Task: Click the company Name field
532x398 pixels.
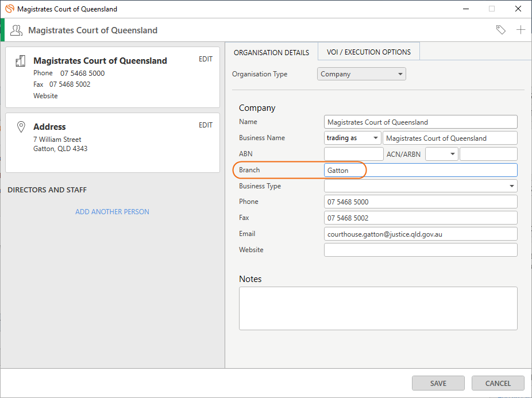Action: point(421,122)
